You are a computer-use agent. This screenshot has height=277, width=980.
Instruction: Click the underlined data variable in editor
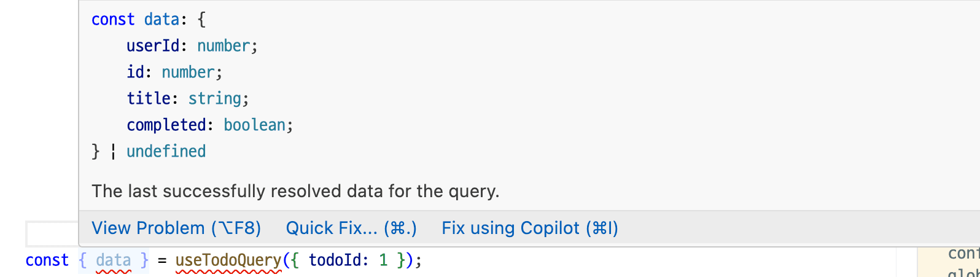pyautogui.click(x=114, y=260)
